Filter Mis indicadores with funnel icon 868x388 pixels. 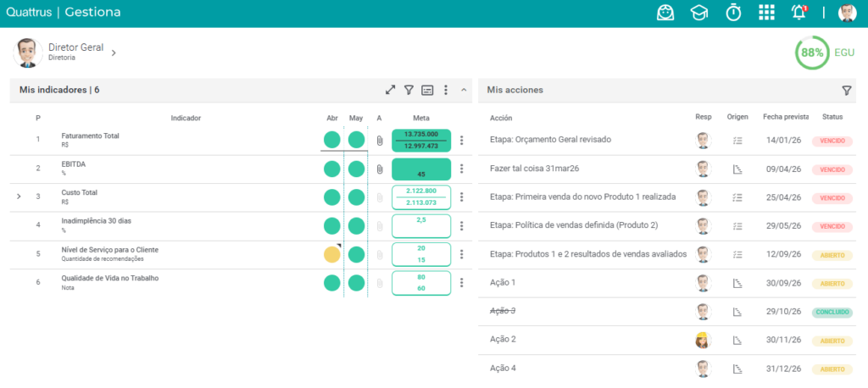[x=409, y=90]
